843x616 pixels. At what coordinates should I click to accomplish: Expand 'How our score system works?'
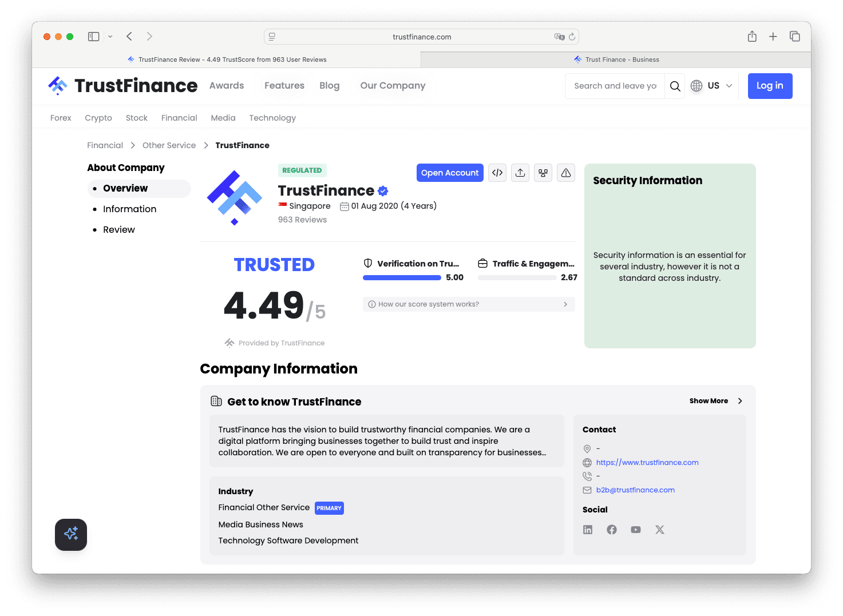[x=469, y=304]
